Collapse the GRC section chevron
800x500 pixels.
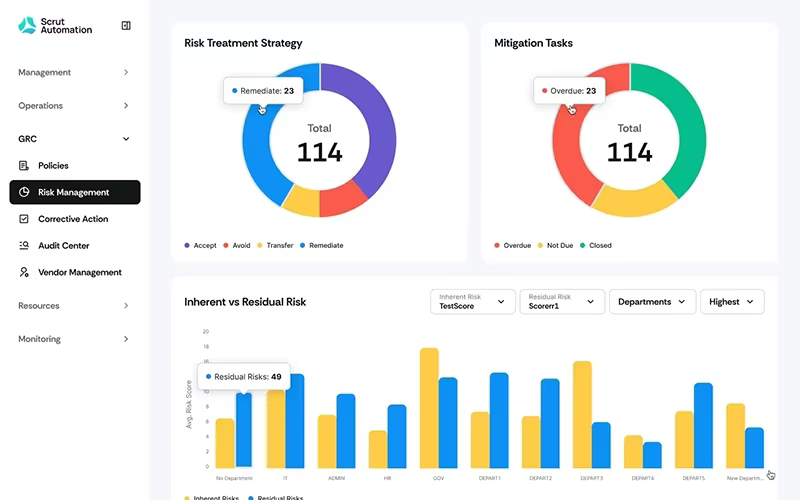point(126,139)
